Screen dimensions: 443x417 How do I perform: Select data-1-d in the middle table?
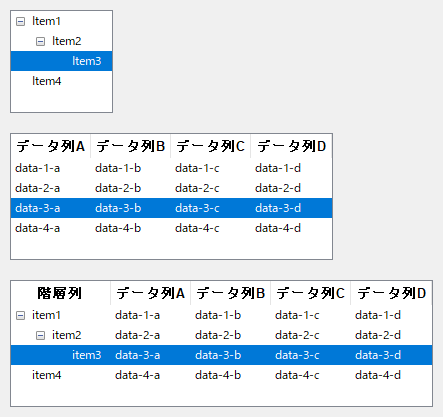278,168
